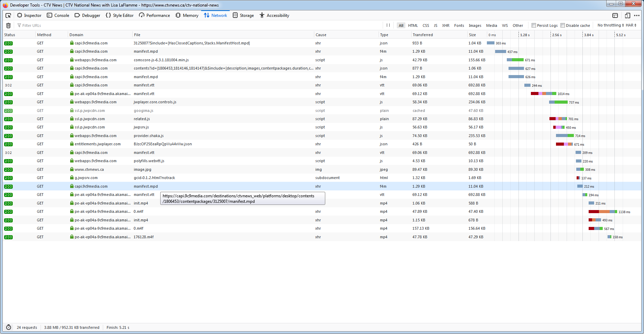The height and width of the screenshot is (334, 644).
Task: Select the polyfills.webvtt.js request row
Action: (322, 161)
